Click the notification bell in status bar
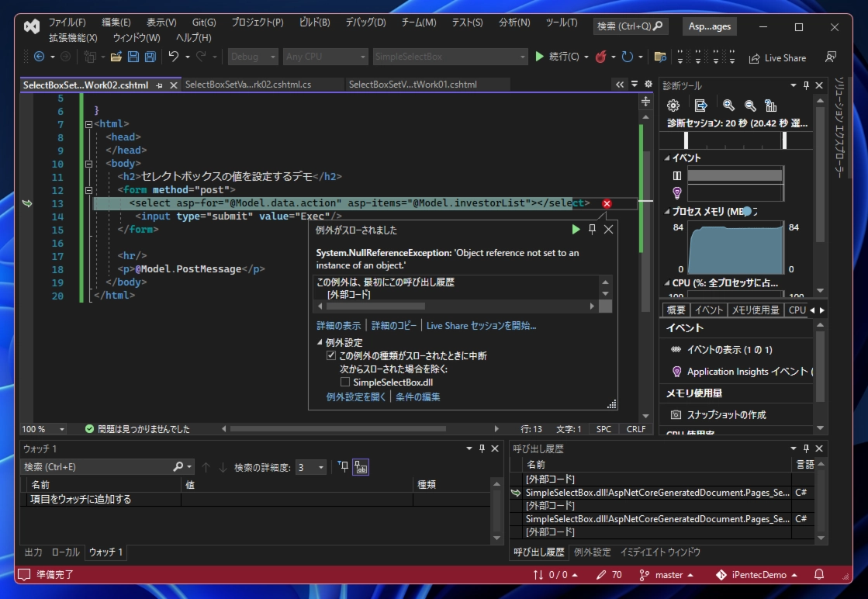Image resolution: width=868 pixels, height=599 pixels. 819,575
